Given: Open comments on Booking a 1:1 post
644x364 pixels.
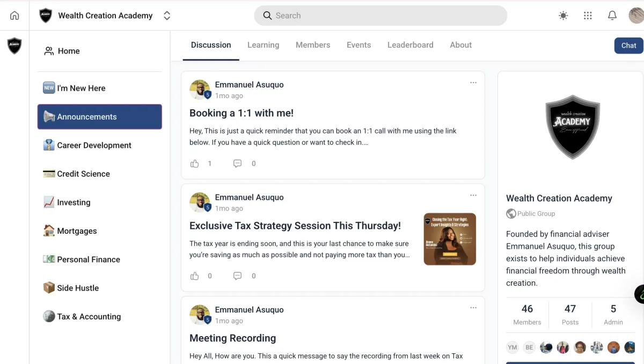Looking at the screenshot, I should pos(238,164).
